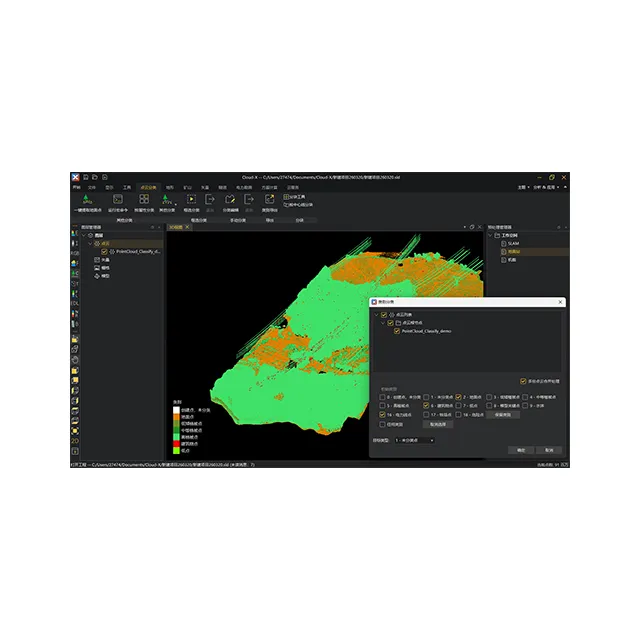Screen dimensions: 640x640
Task: Toggle multi-point-cloud processing checkbox in dialog
Action: [523, 381]
